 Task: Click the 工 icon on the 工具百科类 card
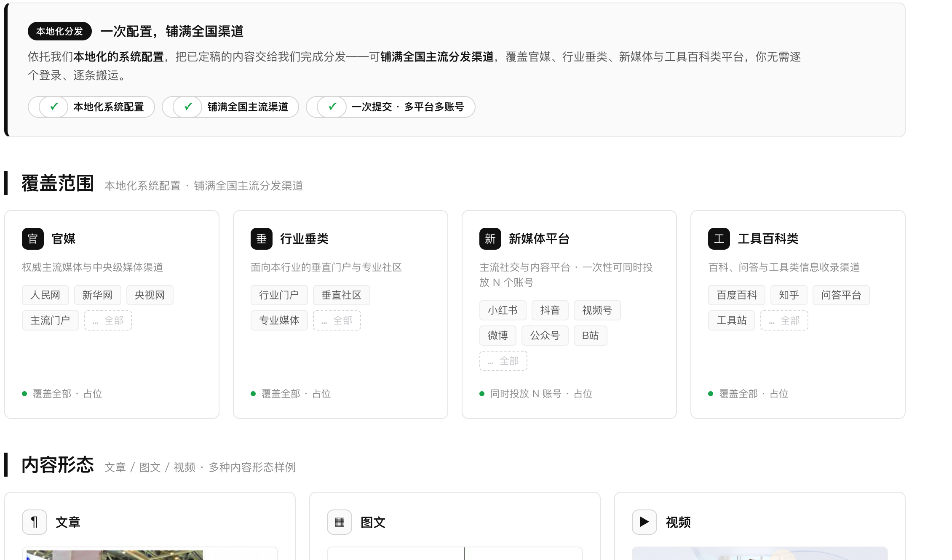click(719, 239)
